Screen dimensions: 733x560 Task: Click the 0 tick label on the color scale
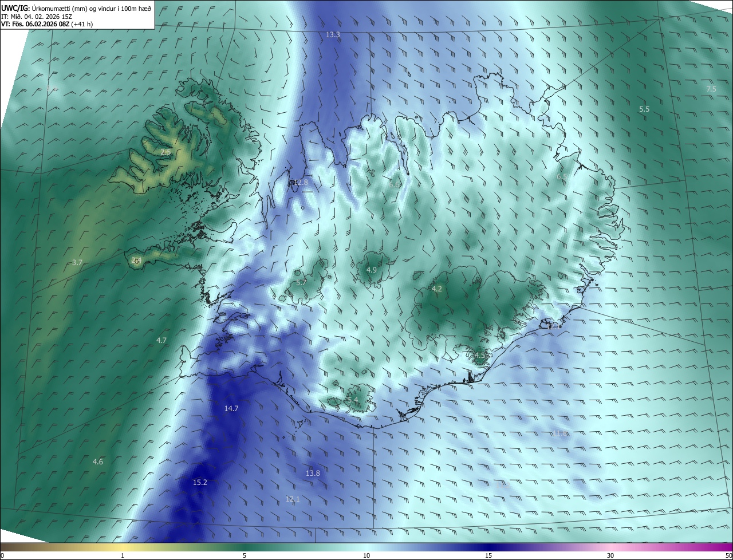[2, 555]
